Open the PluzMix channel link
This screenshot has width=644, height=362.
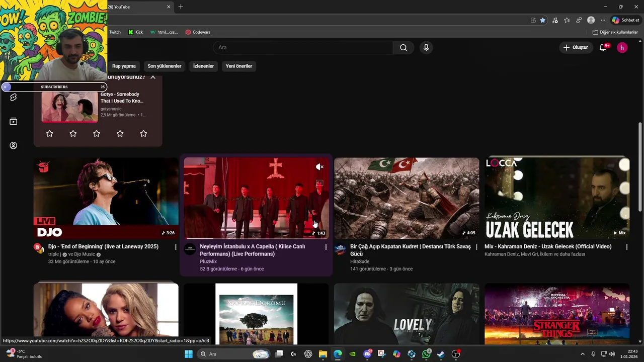pos(208,261)
